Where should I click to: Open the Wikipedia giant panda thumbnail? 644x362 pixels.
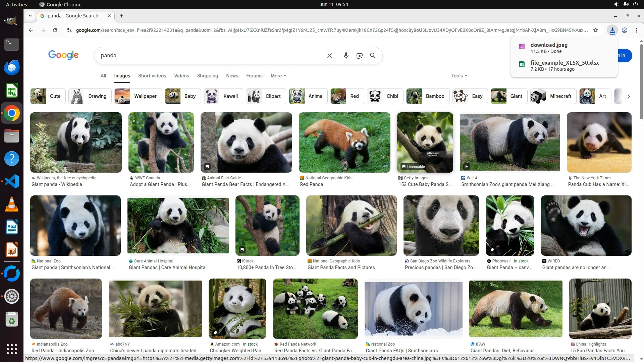point(76,142)
